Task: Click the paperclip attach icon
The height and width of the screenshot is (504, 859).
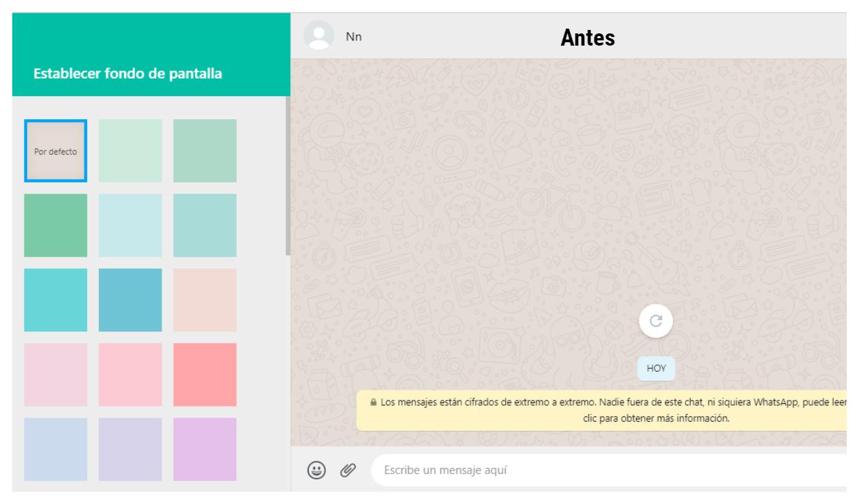Action: tap(348, 469)
